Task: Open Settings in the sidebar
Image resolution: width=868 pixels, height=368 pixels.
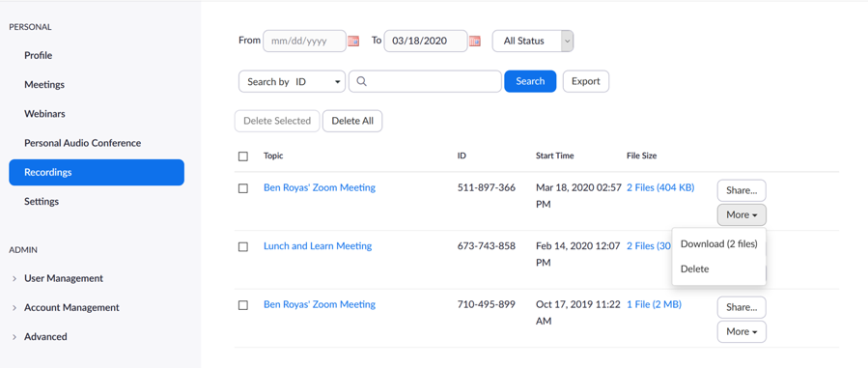Action: coord(42,202)
